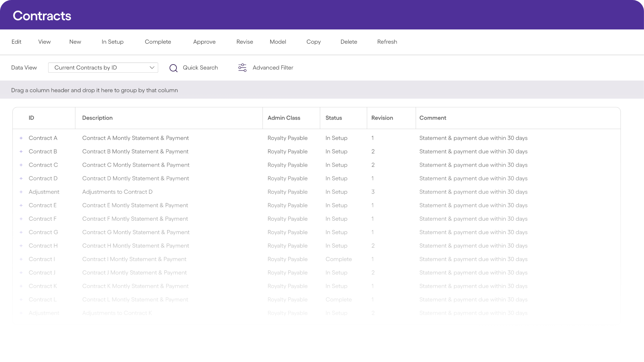Select the Contract A ID cell
Screen dimensions: 644x362
[43, 138]
